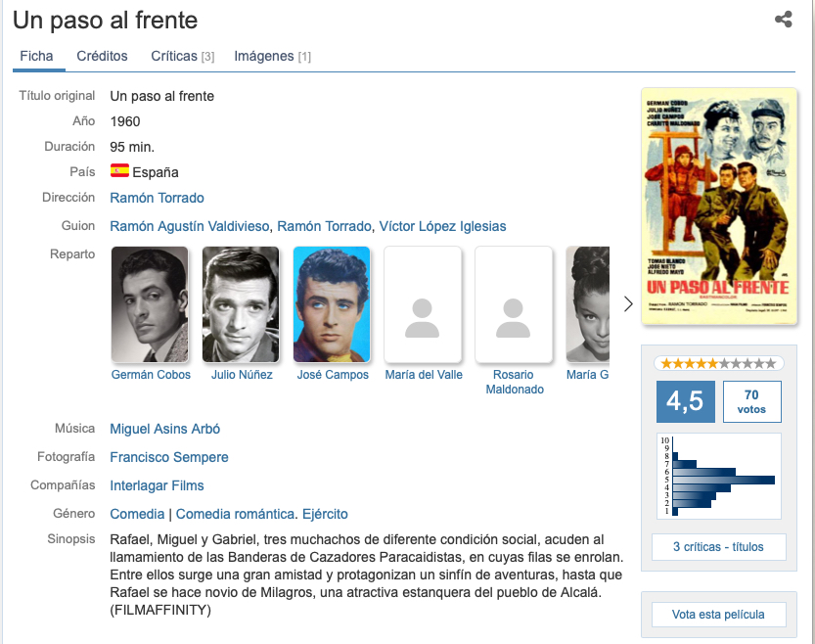Viewport: 815px width, 644px height.
Task: Click the share icon
Action: [x=783, y=20]
